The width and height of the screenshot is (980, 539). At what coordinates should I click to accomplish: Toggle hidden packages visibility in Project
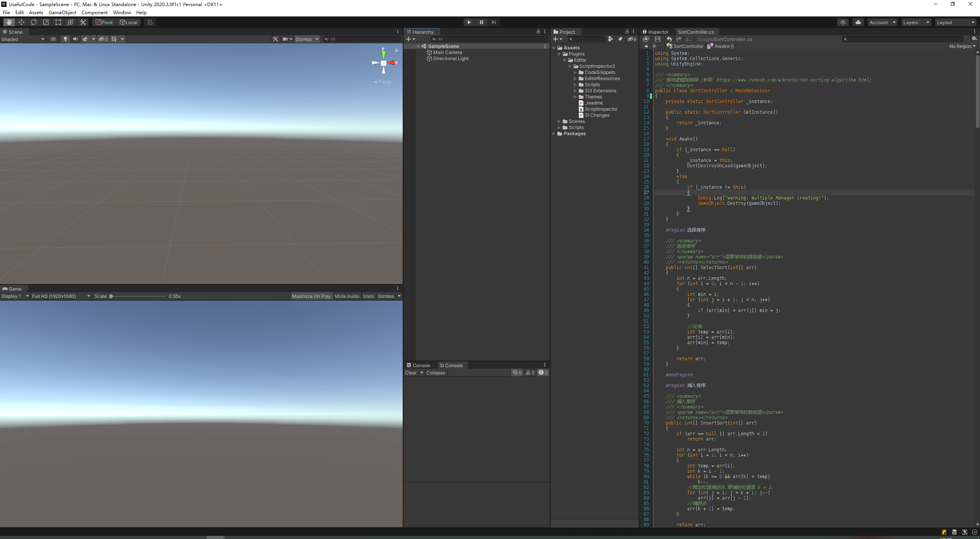click(x=632, y=39)
